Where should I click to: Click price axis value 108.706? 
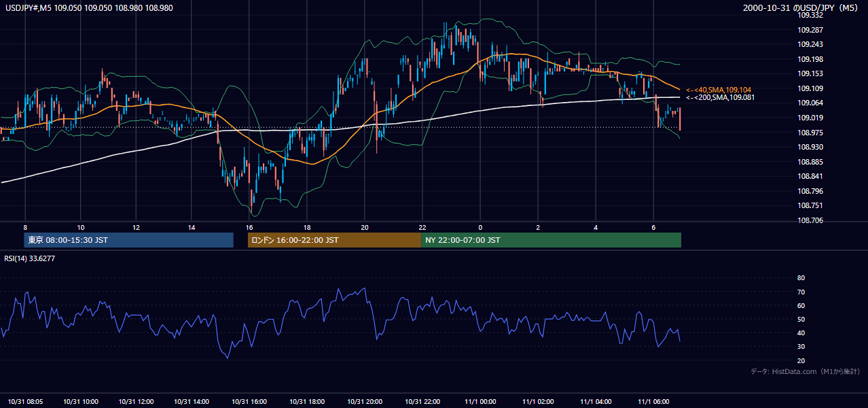[810, 220]
